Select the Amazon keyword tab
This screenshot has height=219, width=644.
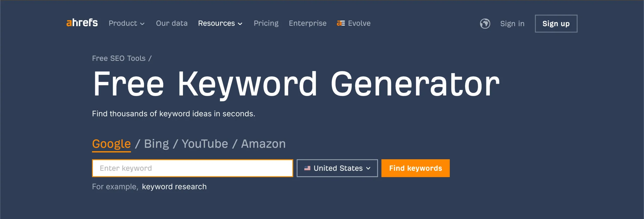(263, 143)
